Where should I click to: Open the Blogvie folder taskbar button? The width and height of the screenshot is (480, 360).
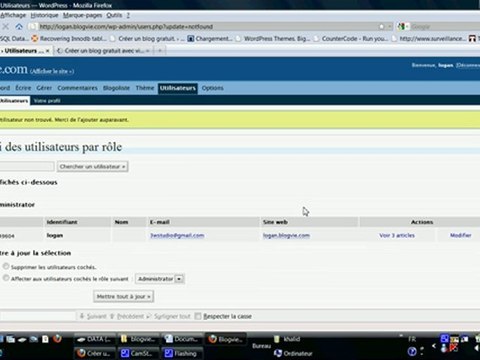pyautogui.click(x=138, y=339)
